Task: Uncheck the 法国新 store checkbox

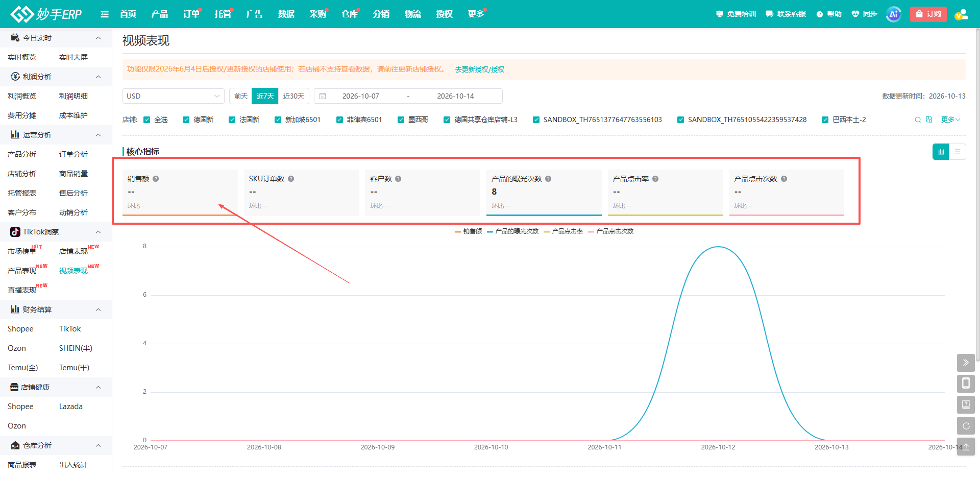Action: 232,120
